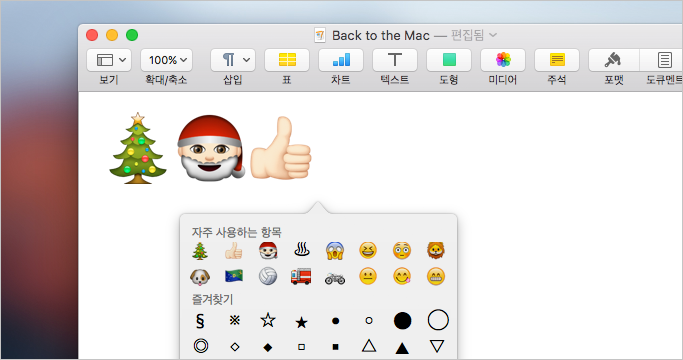Insert the hollow up triangle △ symbol
This screenshot has width=683, height=360.
(369, 346)
